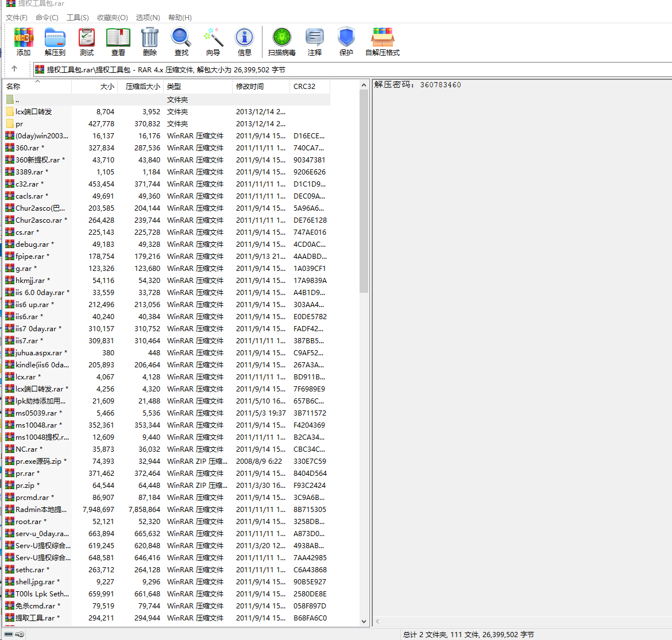Click the sethc.rar archive icon

[10, 570]
